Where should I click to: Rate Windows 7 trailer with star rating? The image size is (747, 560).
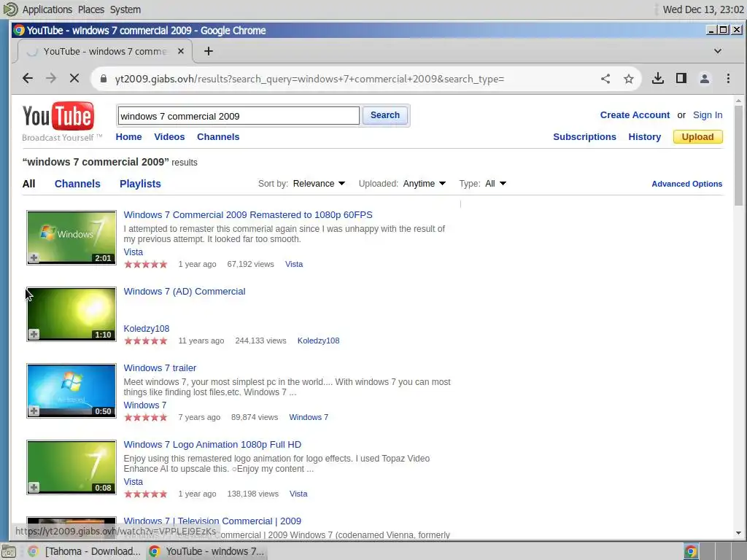146,418
